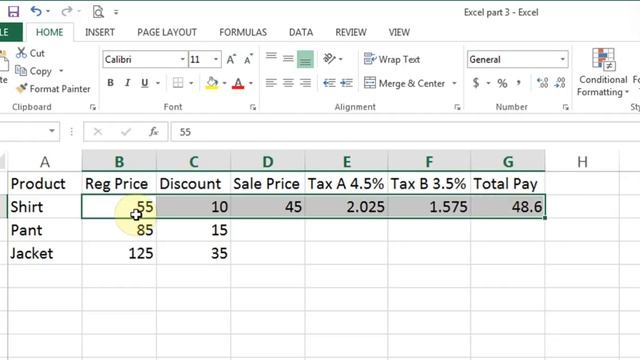The height and width of the screenshot is (360, 640).
Task: Expand the Merge & Center dropdown arrow
Action: click(x=454, y=83)
